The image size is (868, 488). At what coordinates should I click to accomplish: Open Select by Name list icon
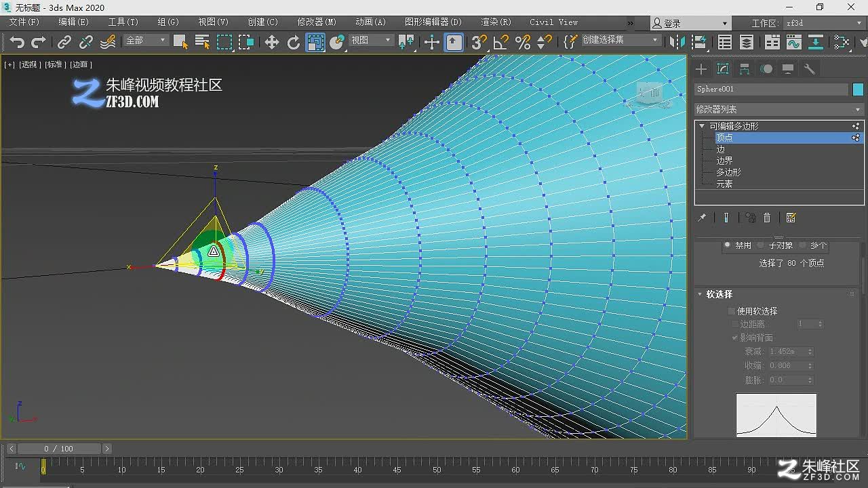point(202,42)
